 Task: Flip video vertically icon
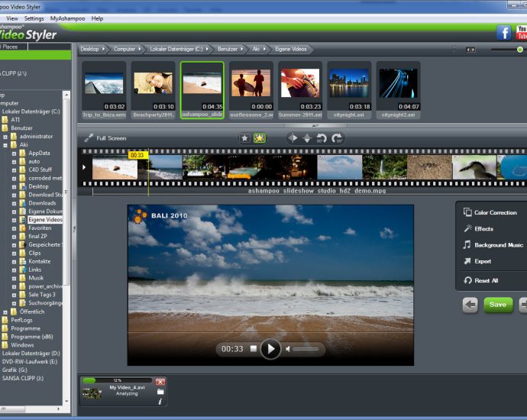pyautogui.click(x=307, y=138)
